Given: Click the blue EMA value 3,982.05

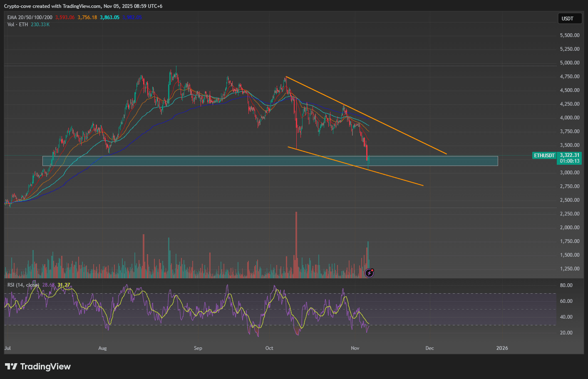Looking at the screenshot, I should (x=132, y=17).
